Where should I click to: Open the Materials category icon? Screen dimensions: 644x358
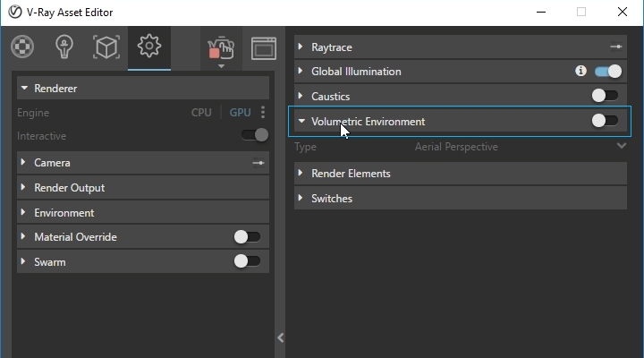coord(22,47)
